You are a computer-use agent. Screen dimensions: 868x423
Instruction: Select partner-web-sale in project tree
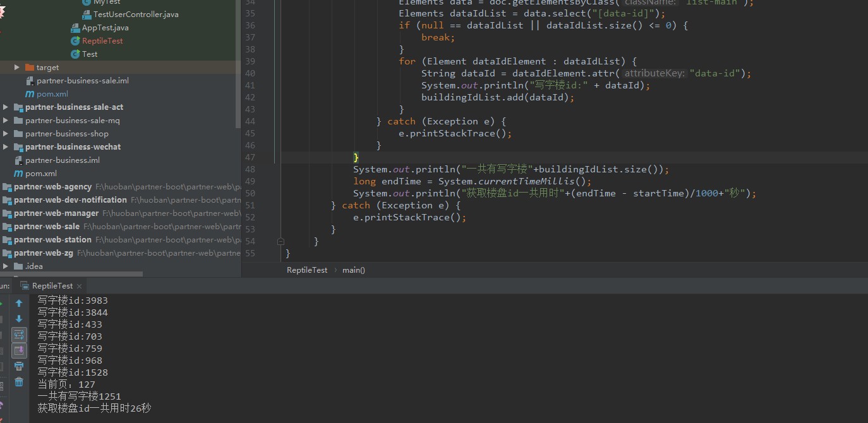[x=47, y=227]
